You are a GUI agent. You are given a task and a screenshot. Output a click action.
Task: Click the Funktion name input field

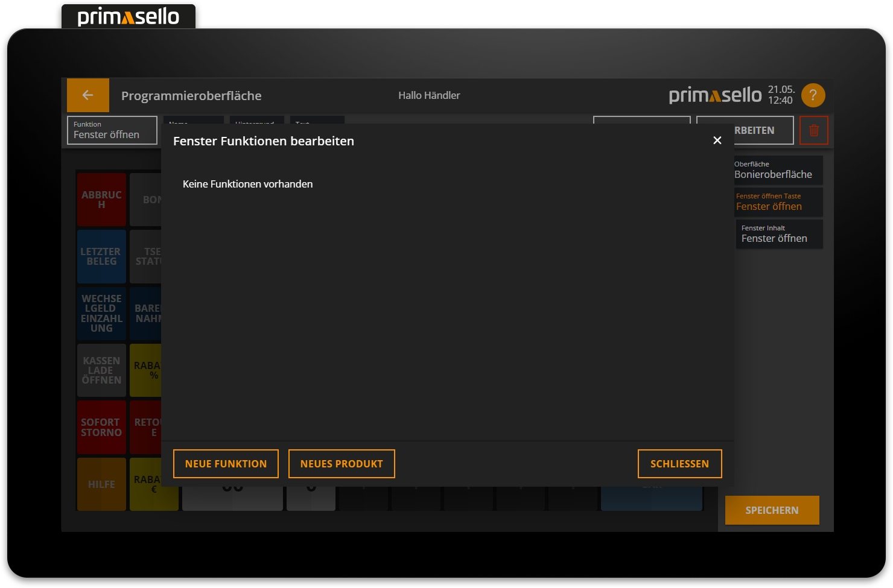112,130
